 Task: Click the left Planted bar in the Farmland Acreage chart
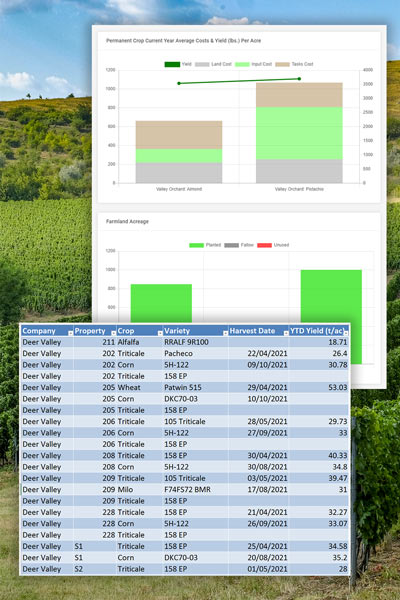[x=161, y=303]
